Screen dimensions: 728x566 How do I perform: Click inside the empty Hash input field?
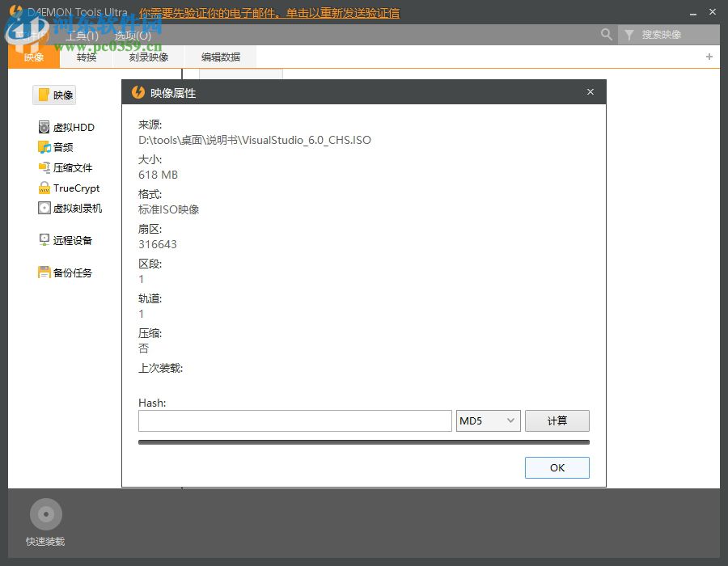pyautogui.click(x=294, y=420)
